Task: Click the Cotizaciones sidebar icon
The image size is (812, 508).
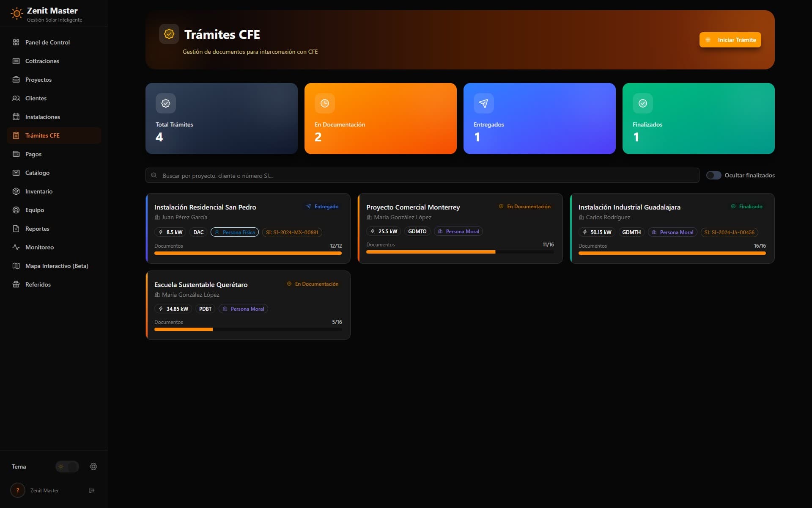Action: point(16,61)
